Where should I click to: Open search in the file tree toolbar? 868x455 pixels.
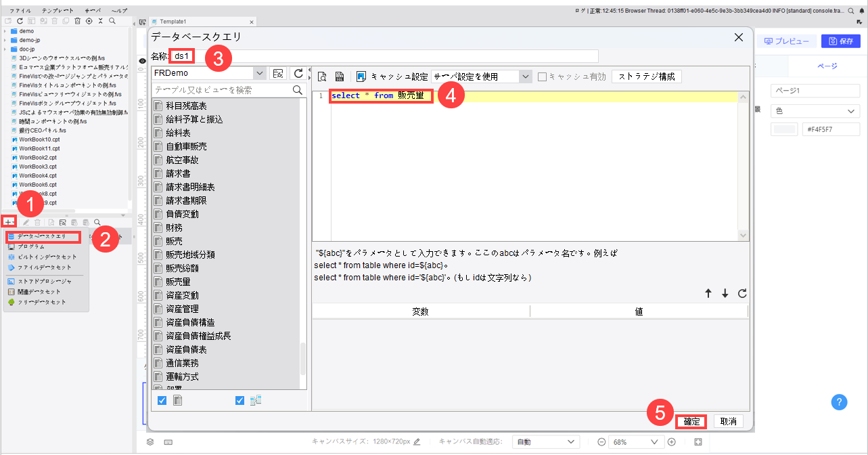click(112, 21)
